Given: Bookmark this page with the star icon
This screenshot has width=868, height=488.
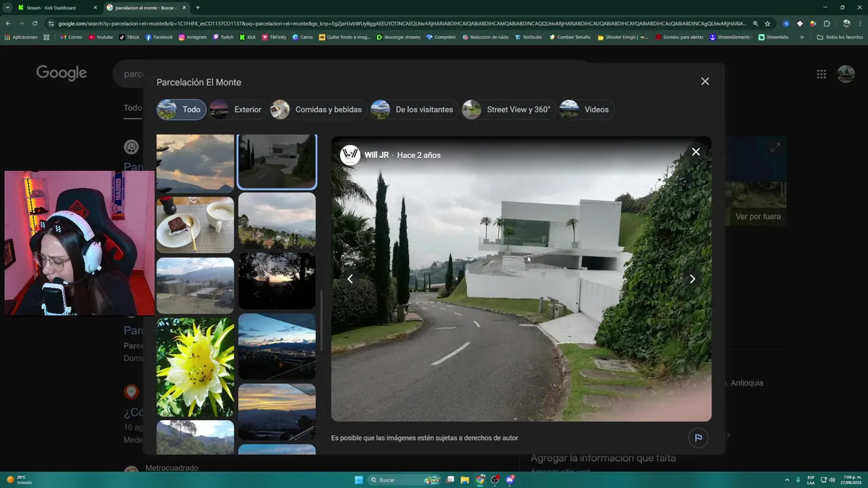Looking at the screenshot, I should [x=768, y=23].
